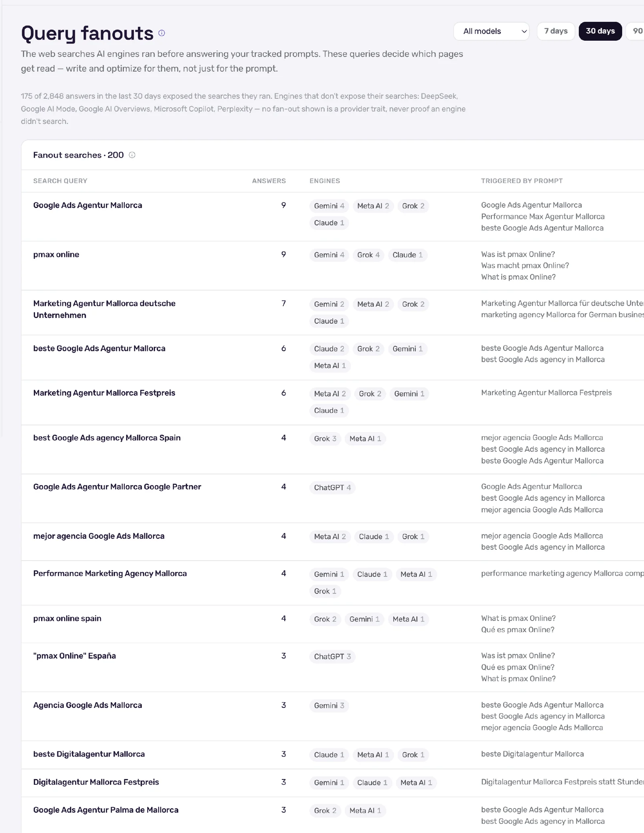Click the ENGINES column header

(x=325, y=181)
